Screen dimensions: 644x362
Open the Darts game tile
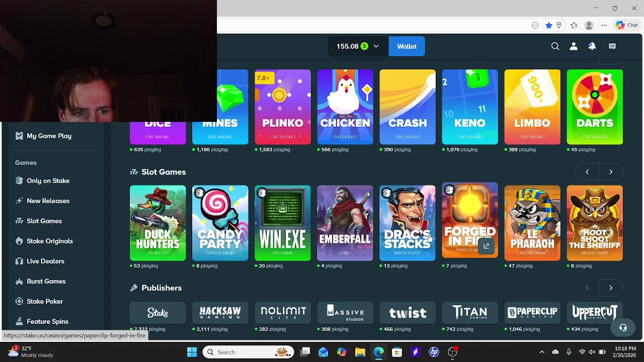click(595, 107)
